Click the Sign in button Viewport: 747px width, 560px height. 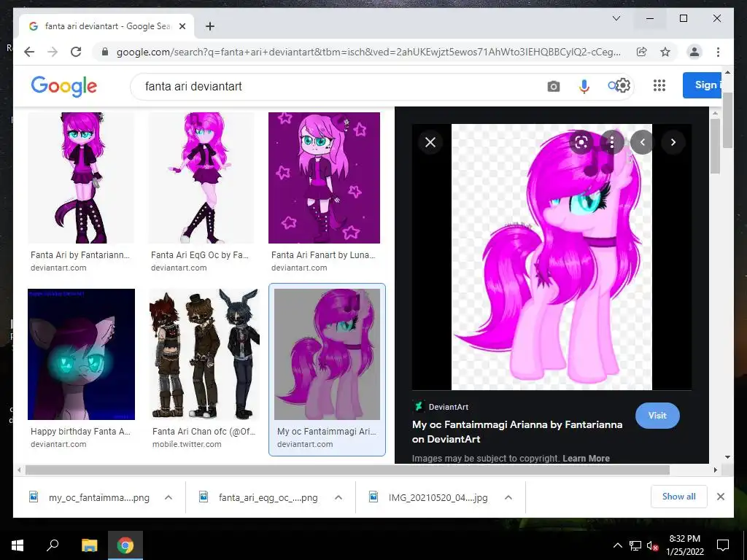[x=703, y=85]
